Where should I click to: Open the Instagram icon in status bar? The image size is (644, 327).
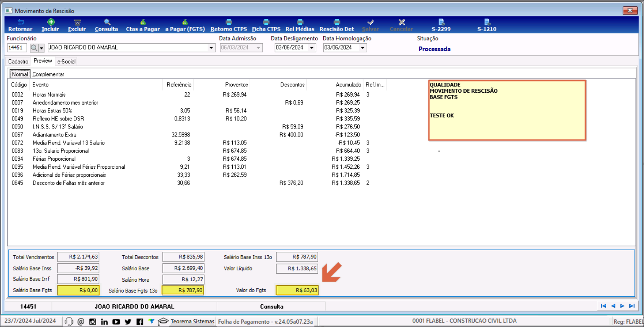93,322
